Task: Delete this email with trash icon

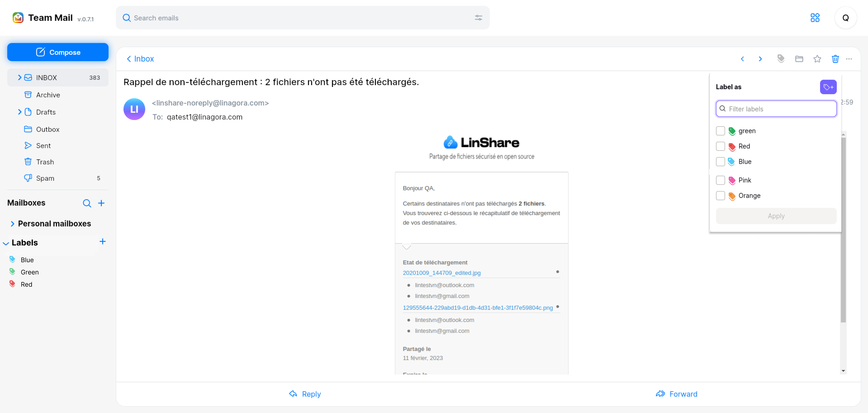Action: click(835, 59)
